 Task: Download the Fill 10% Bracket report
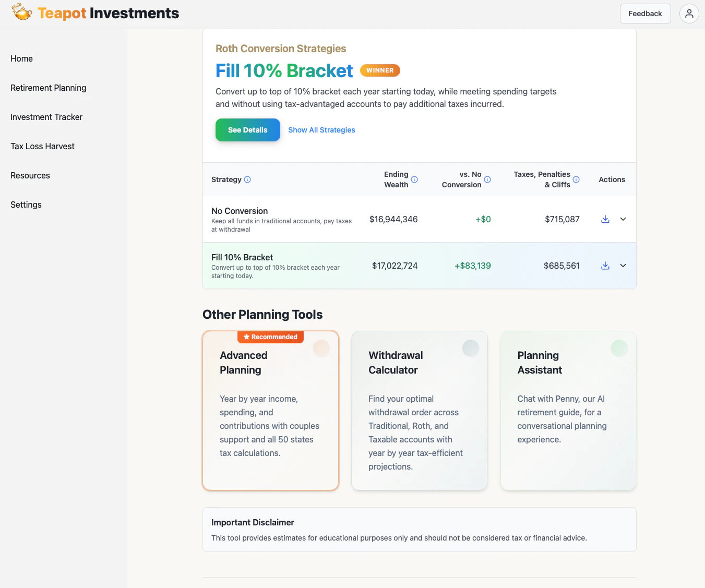click(x=605, y=266)
